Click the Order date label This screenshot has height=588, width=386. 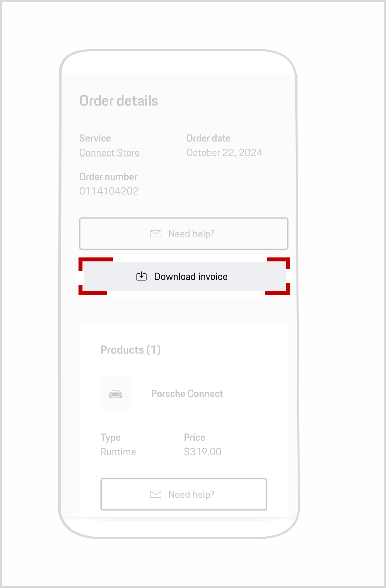(208, 138)
